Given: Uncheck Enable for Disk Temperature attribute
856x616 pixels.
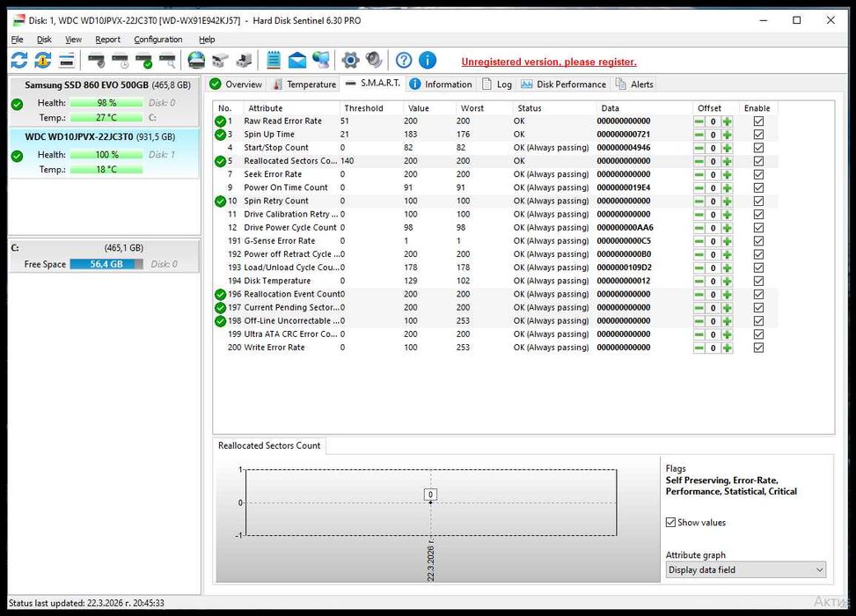Looking at the screenshot, I should coord(758,281).
